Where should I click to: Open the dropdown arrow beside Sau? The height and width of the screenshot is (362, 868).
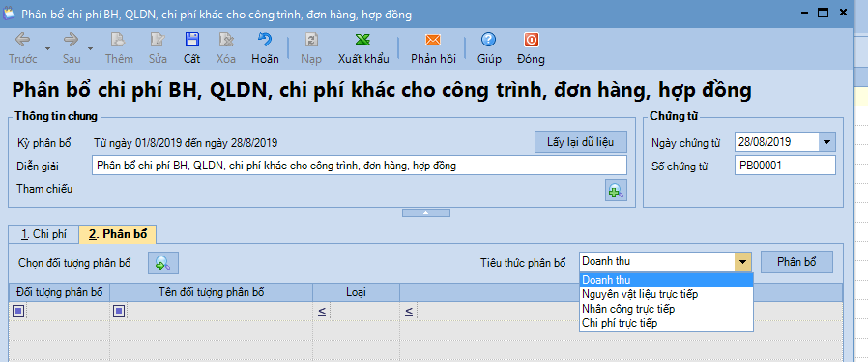(x=90, y=48)
